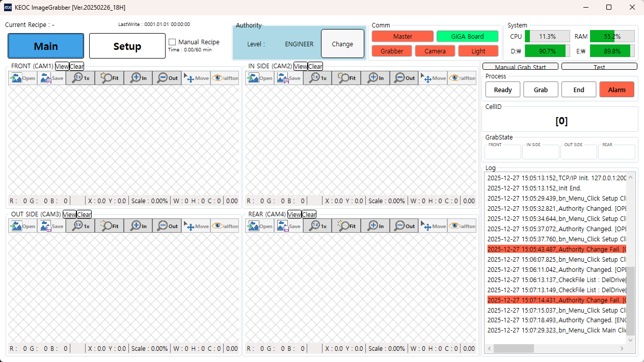Clear the REAR (CAM4) image
This screenshot has height=362, width=644.
[309, 214]
